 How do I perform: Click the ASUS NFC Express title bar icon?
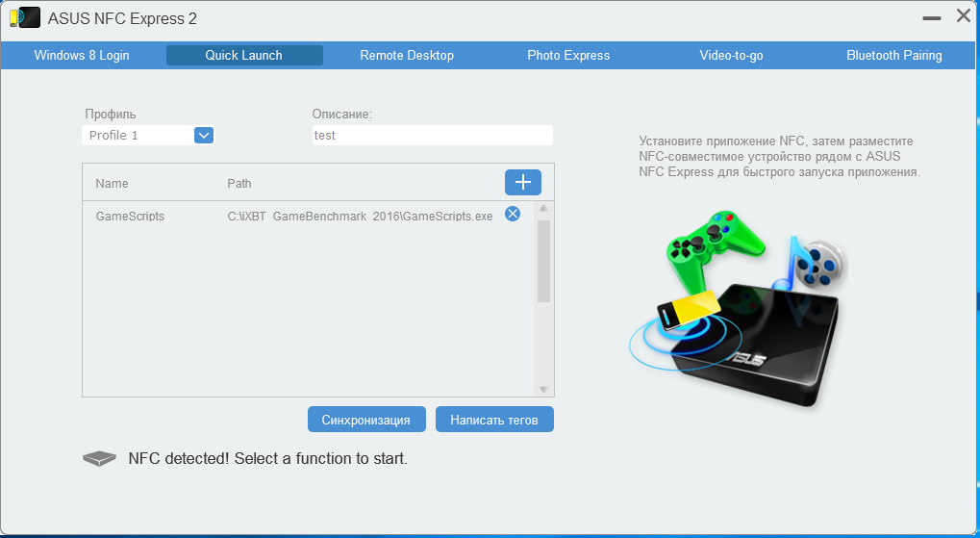(25, 18)
